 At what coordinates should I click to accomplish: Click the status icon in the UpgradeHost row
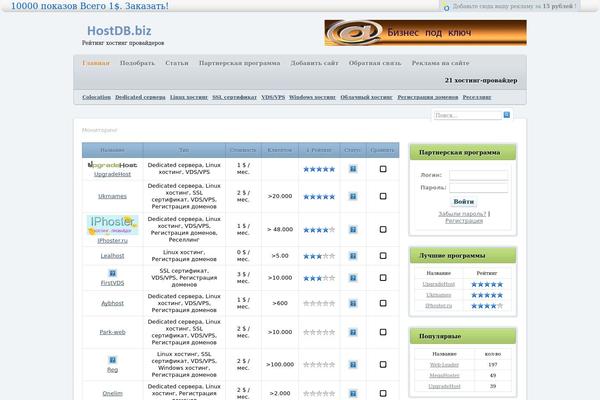pyautogui.click(x=353, y=169)
